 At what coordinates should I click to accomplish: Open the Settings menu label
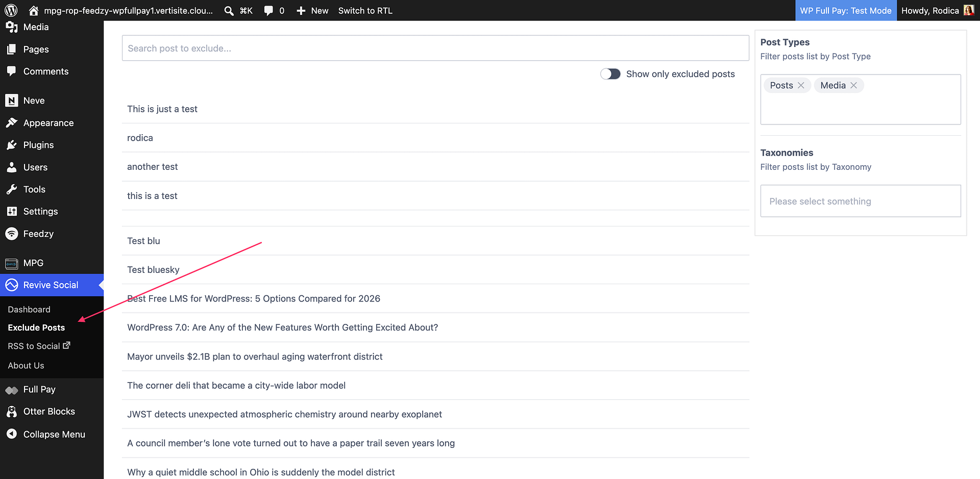pyautogui.click(x=40, y=211)
